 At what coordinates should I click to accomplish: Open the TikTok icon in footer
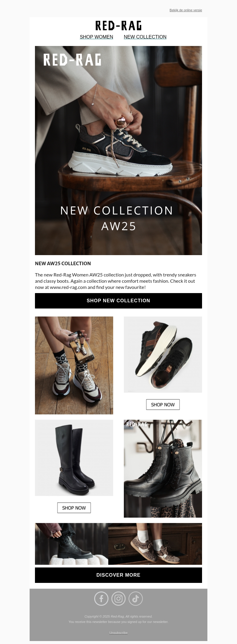click(x=136, y=598)
